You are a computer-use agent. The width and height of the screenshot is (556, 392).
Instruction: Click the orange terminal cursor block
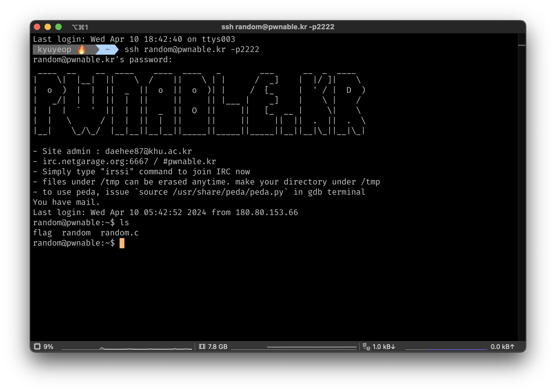(122, 243)
